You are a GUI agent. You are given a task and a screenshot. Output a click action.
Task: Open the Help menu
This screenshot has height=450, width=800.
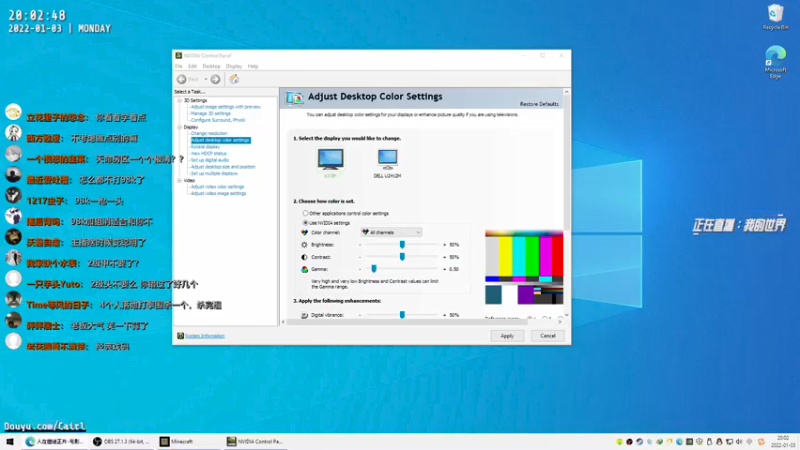(253, 66)
